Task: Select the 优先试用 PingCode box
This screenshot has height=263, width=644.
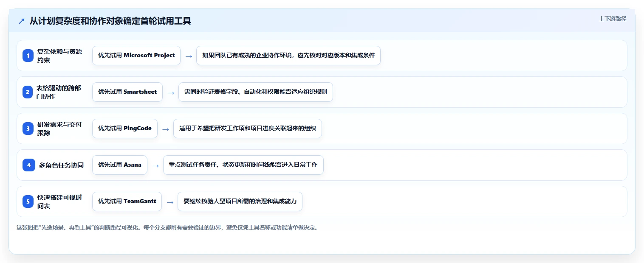Action: pyautogui.click(x=125, y=129)
